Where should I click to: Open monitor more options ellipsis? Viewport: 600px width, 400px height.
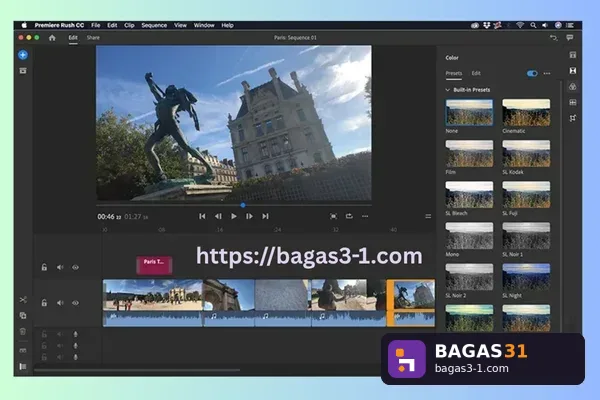(x=365, y=216)
